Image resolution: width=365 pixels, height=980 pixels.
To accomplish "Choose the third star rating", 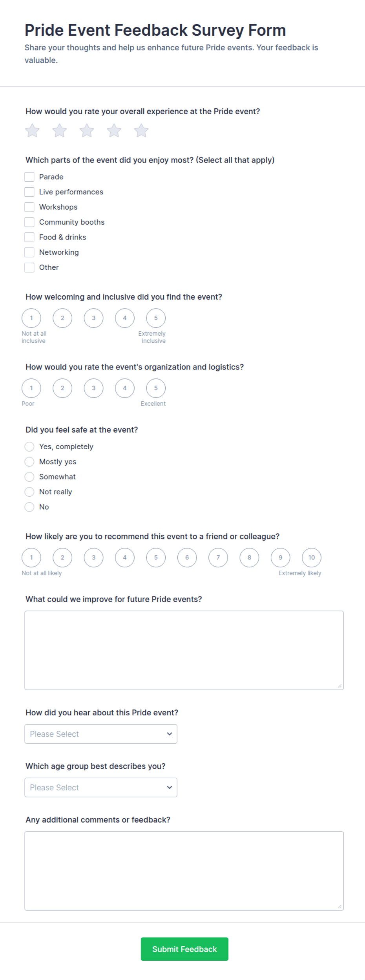I will (87, 130).
